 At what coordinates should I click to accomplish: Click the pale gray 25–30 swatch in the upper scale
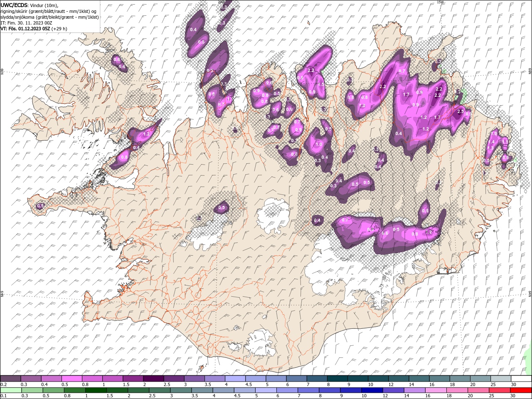(500, 379)
